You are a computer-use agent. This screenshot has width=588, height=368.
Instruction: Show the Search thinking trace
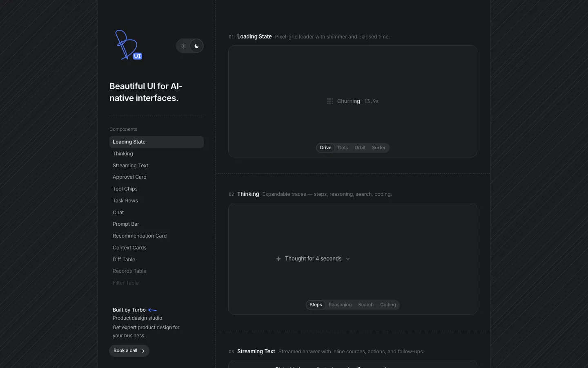pos(366,305)
